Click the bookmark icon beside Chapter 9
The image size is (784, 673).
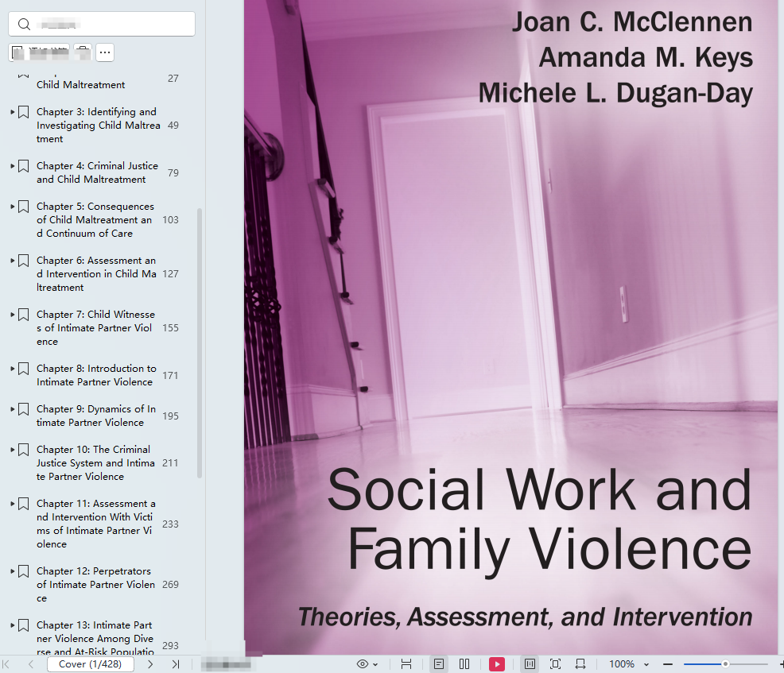(x=24, y=408)
